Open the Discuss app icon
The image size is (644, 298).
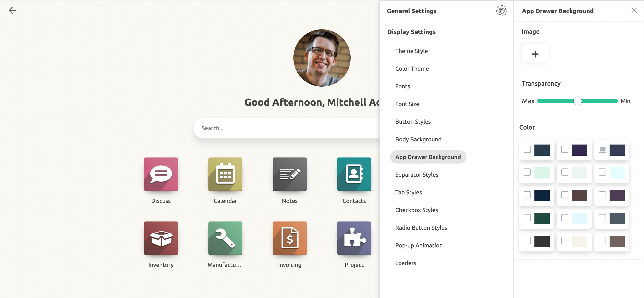[161, 174]
